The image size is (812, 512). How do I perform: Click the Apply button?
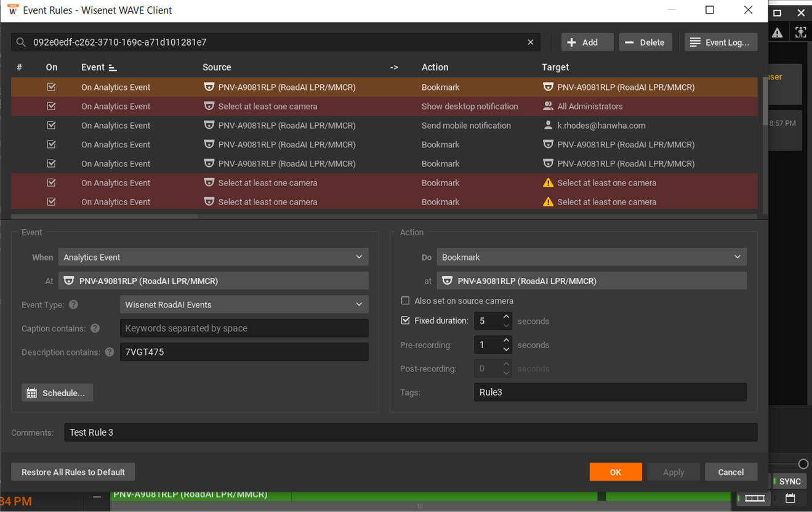(x=673, y=472)
